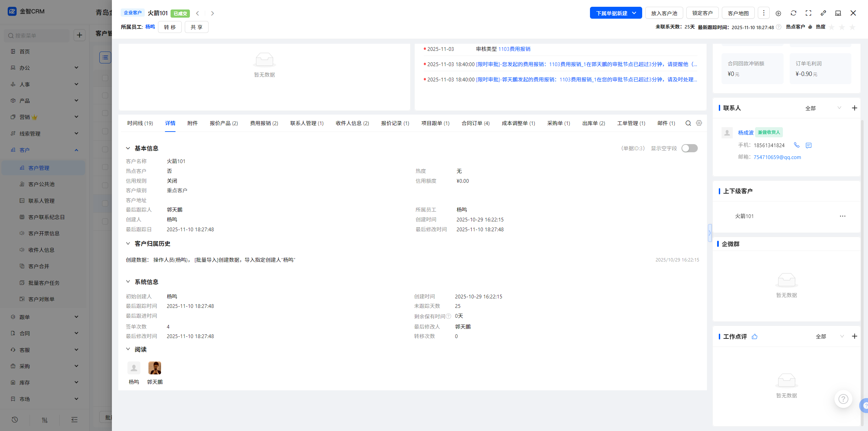Click the phone call icon for 杨成波
Image resolution: width=868 pixels, height=431 pixels.
797,145
